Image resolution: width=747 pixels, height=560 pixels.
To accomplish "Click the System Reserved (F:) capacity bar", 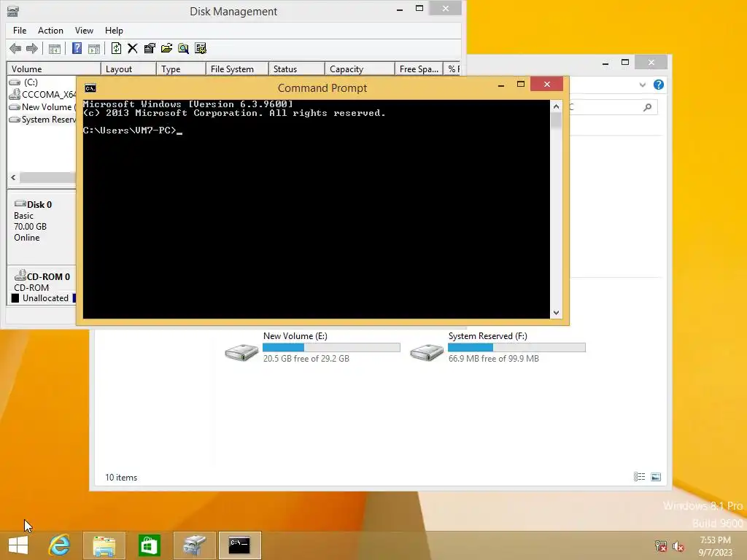I will tap(516, 348).
